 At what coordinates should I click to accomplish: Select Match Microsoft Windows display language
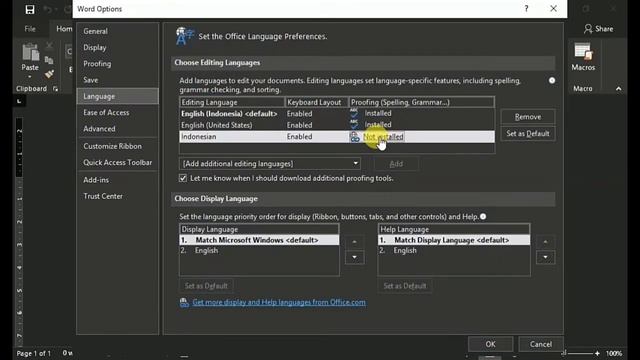tap(259, 240)
